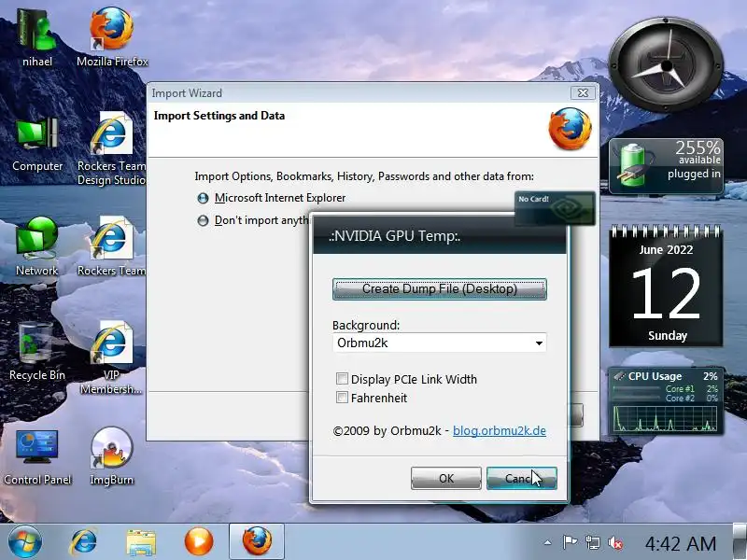This screenshot has width=747, height=560.
Task: Click the Core #1 usage row
Action: (x=666, y=389)
